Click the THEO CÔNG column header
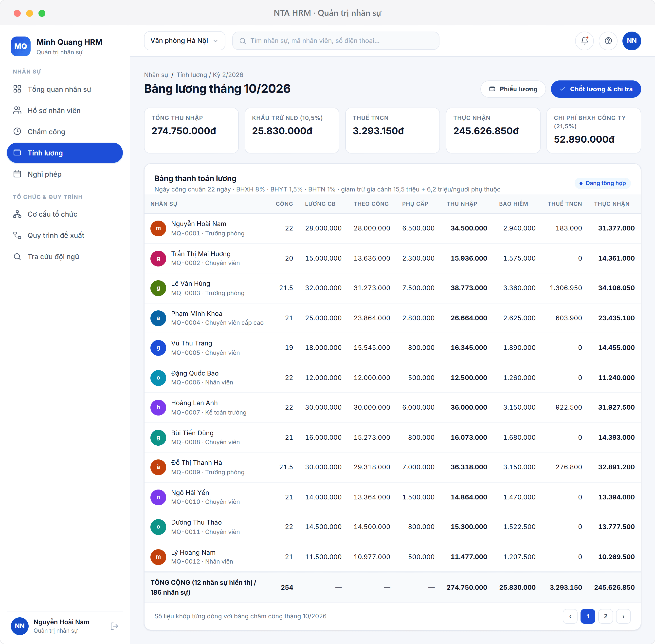Viewport: 655px width, 644px height. click(x=371, y=204)
